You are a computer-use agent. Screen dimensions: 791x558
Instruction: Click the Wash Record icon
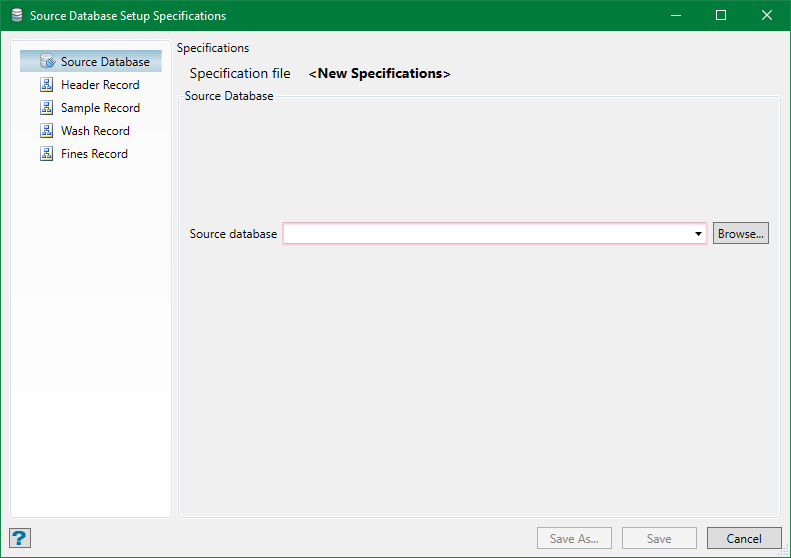tap(46, 131)
